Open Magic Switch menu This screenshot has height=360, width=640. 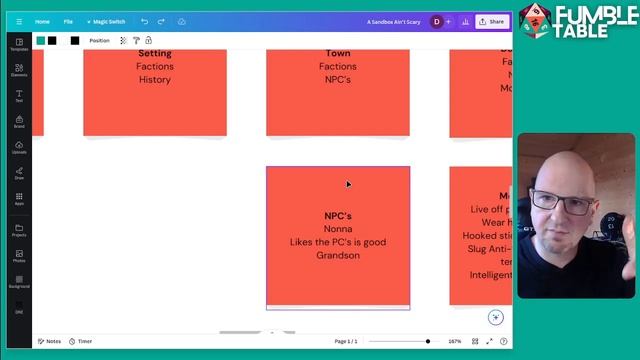pyautogui.click(x=106, y=22)
